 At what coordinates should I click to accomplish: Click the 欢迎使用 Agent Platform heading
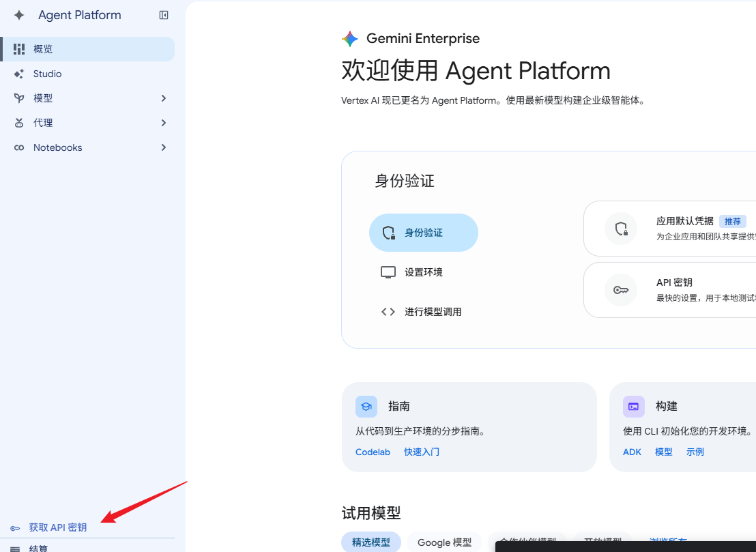(476, 71)
